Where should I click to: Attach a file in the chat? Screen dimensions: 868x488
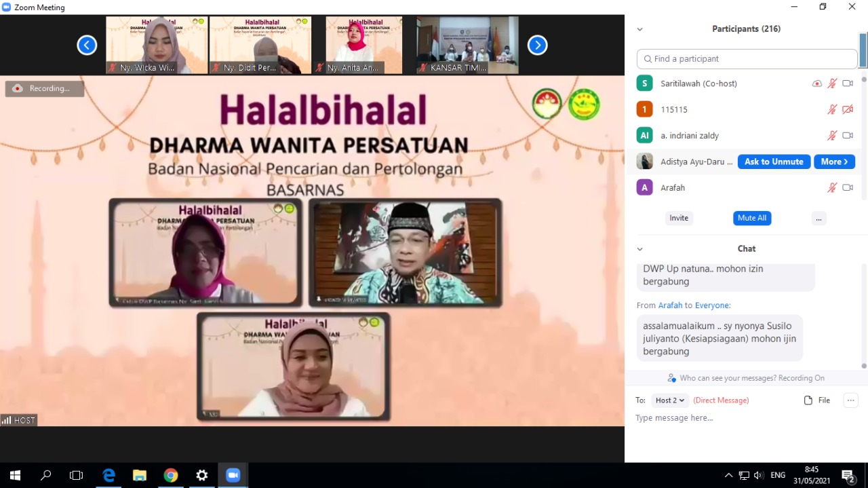click(x=817, y=400)
